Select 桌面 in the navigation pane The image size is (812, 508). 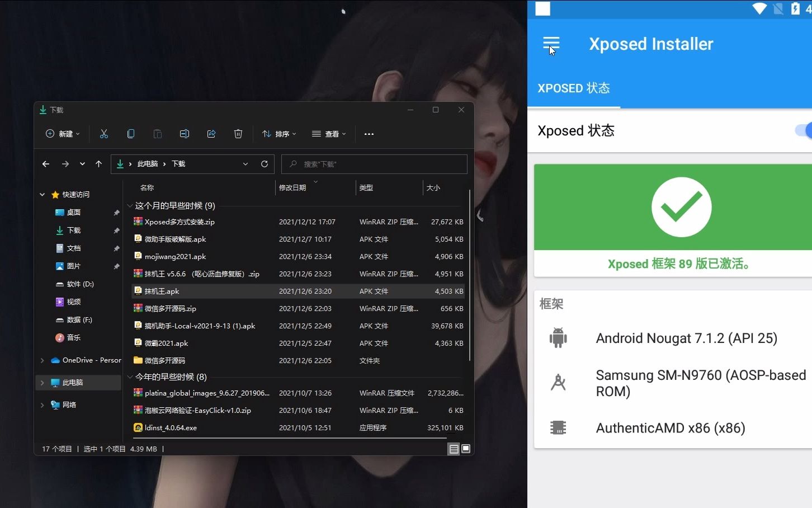[74, 213]
